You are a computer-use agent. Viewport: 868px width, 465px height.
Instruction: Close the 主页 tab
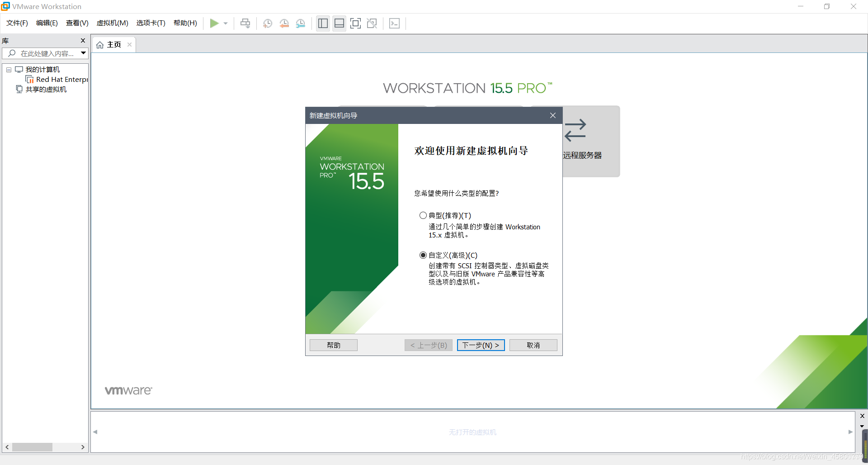[x=129, y=44]
